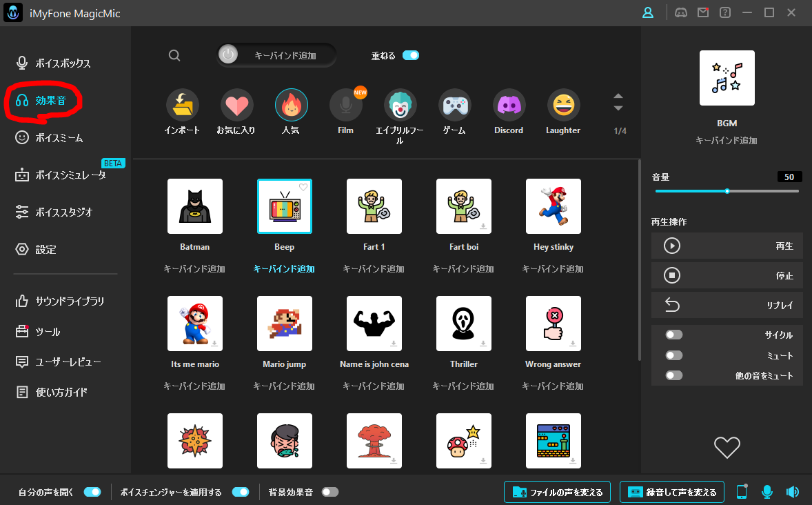Screen dimensions: 812x505
Task: Add keybind for Batman
Action: coord(194,268)
